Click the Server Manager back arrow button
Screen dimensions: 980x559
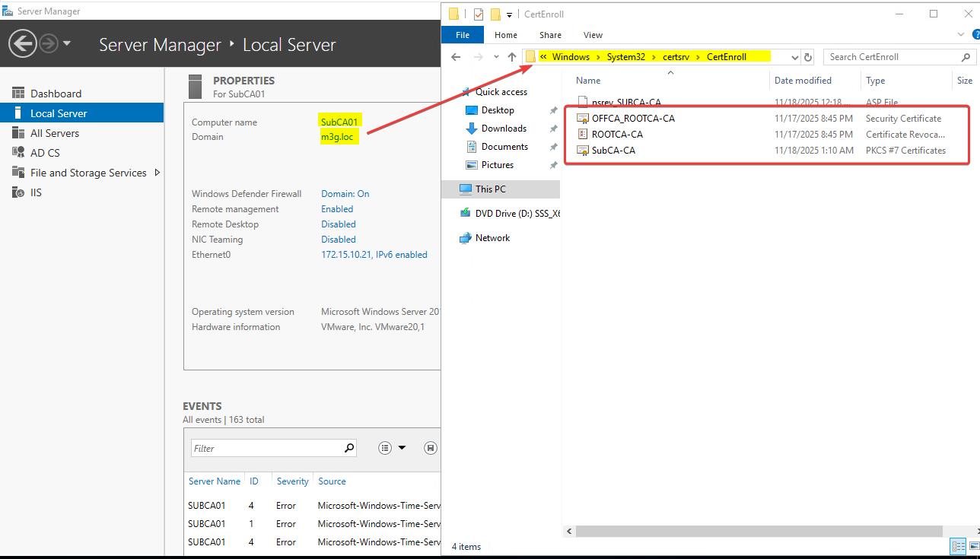[x=23, y=43]
